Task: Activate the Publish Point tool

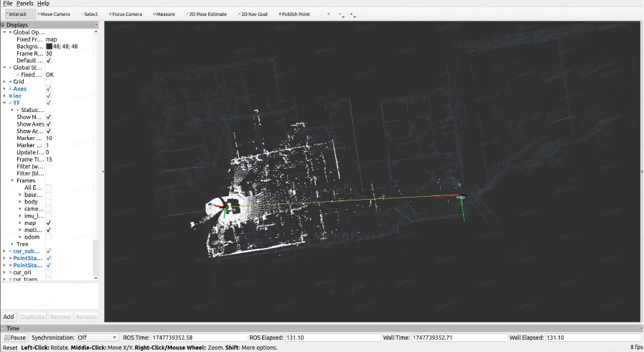Action: tap(295, 14)
